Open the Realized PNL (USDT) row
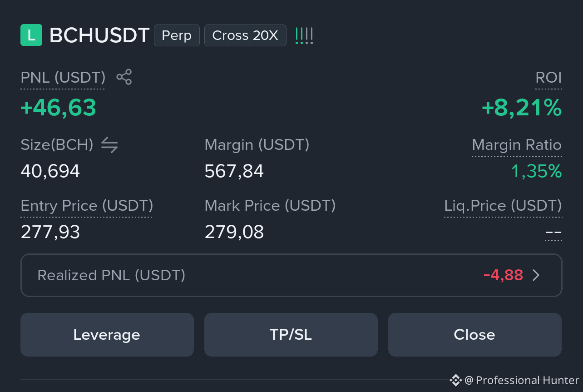Viewport: 583px width, 392px height. tap(291, 275)
